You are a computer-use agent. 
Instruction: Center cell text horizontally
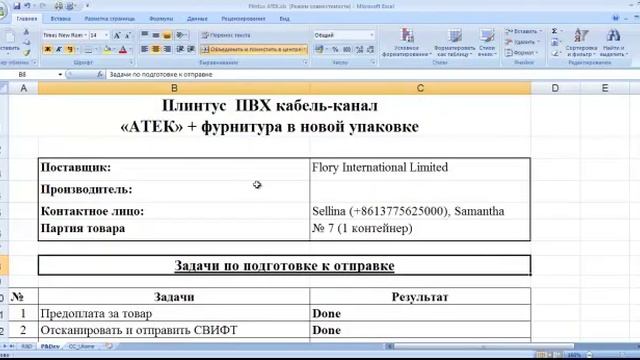coord(156,49)
